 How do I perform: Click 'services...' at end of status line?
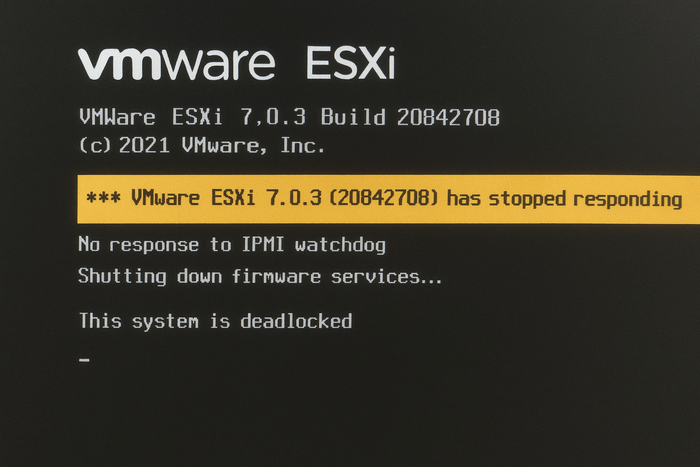pos(386,277)
